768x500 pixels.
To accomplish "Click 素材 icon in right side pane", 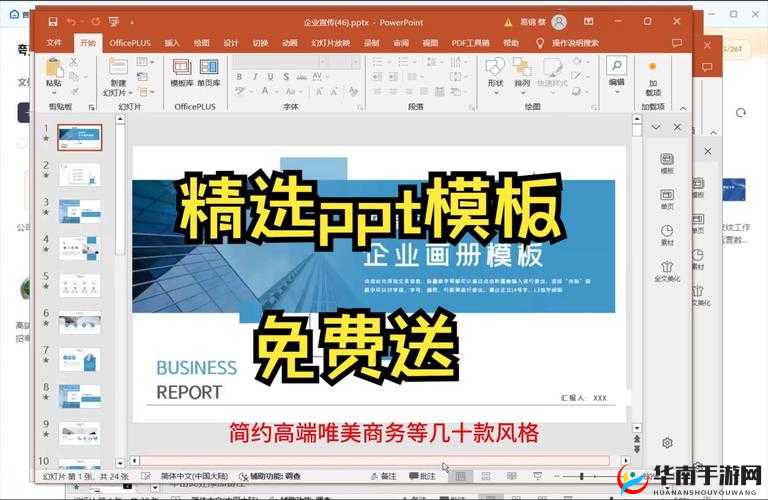I will pos(667,231).
